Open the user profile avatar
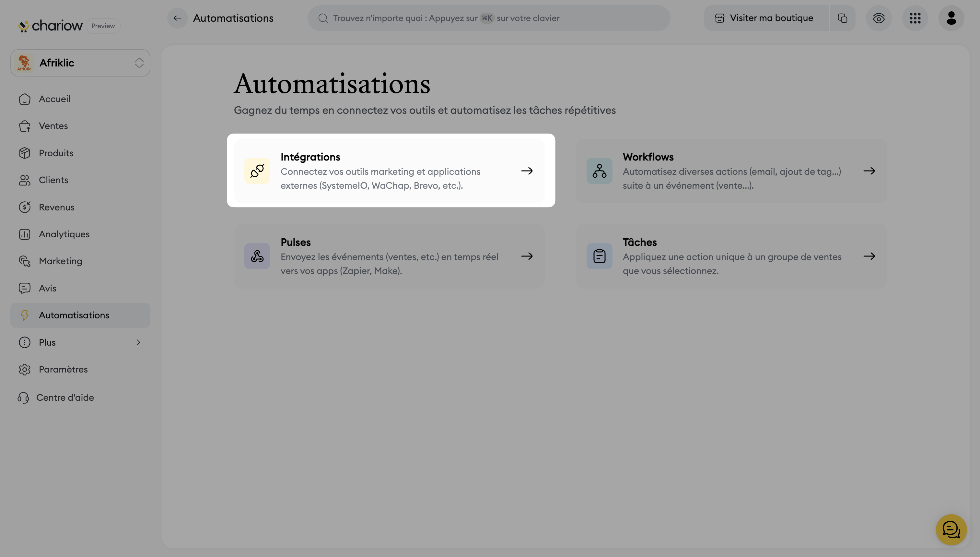Screen dimensions: 980x557 pyautogui.click(x=951, y=18)
